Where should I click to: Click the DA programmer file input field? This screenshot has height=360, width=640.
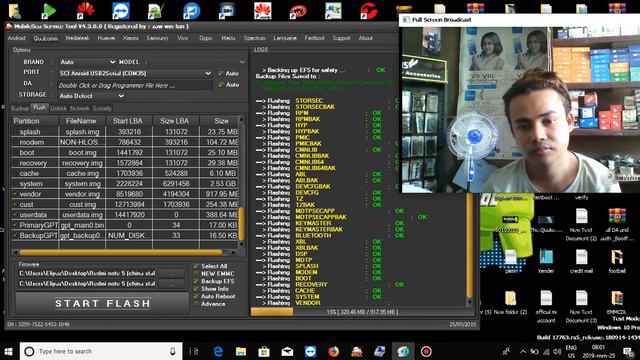(x=135, y=85)
